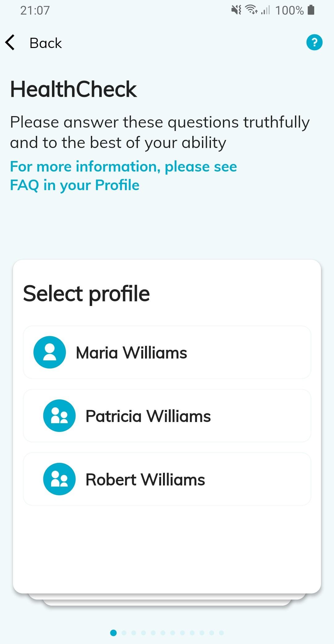Tap Maria Williams' single-person avatar icon
This screenshot has height=644, width=334.
point(49,352)
